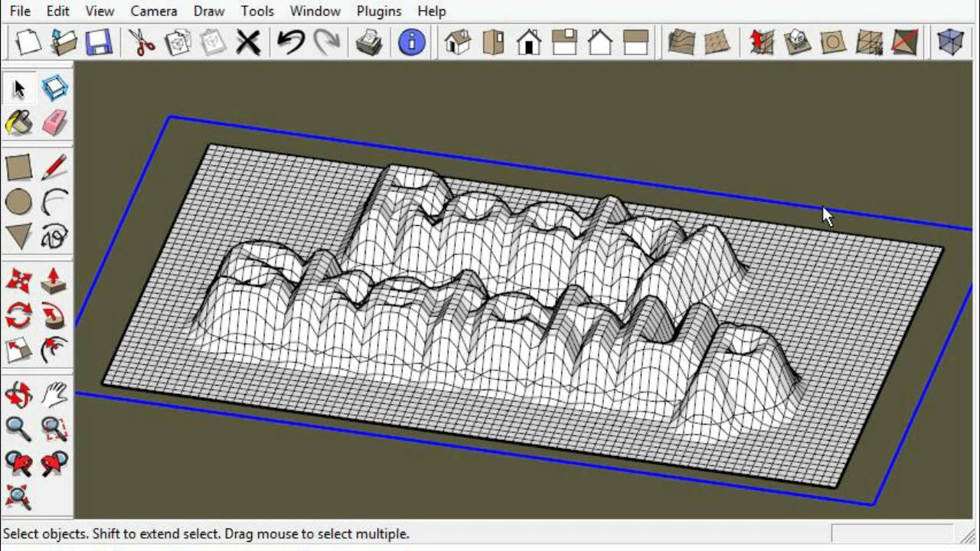980x551 pixels.
Task: Select the Sandbox Add Detail tool
Action: [x=869, y=42]
